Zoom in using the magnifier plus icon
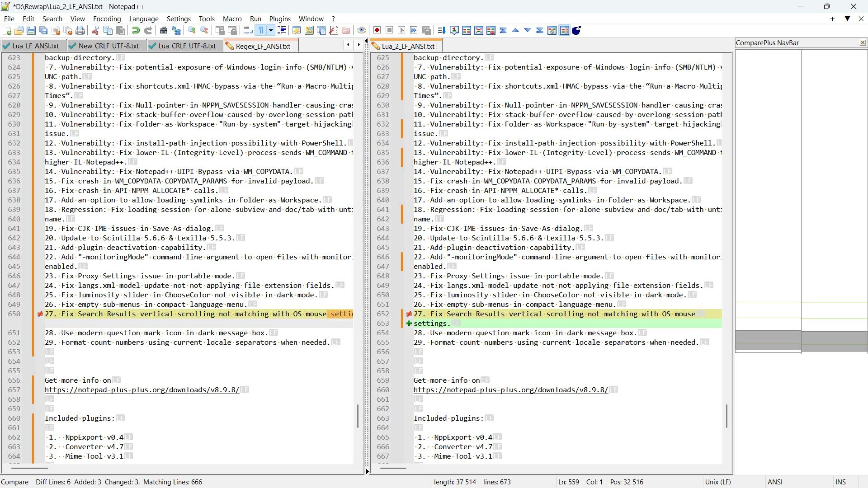Image resolution: width=868 pixels, height=488 pixels. (192, 30)
